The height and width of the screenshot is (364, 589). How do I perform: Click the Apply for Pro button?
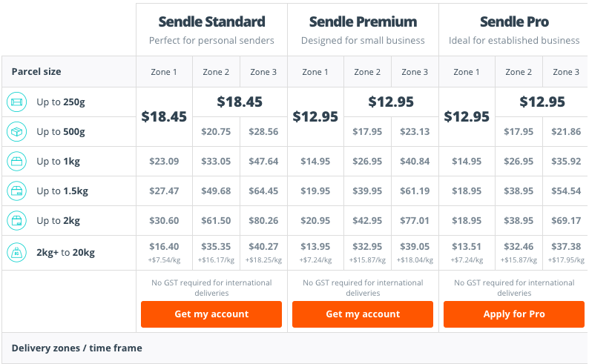pyautogui.click(x=514, y=314)
